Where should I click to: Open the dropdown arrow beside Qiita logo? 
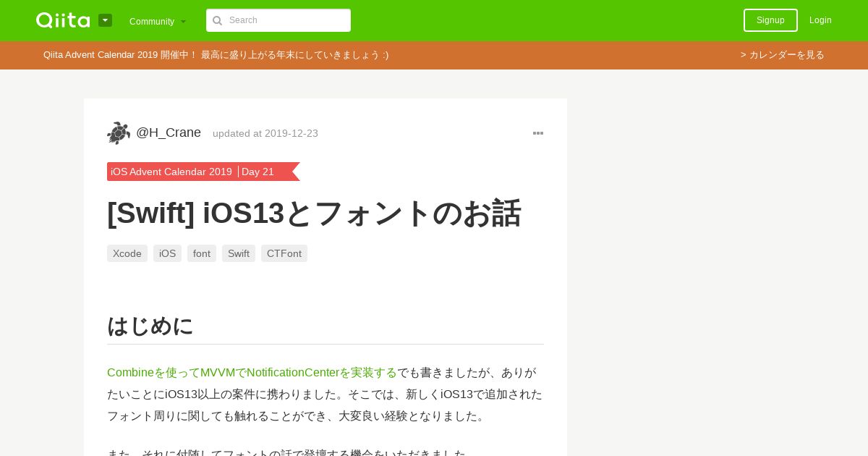click(x=105, y=20)
